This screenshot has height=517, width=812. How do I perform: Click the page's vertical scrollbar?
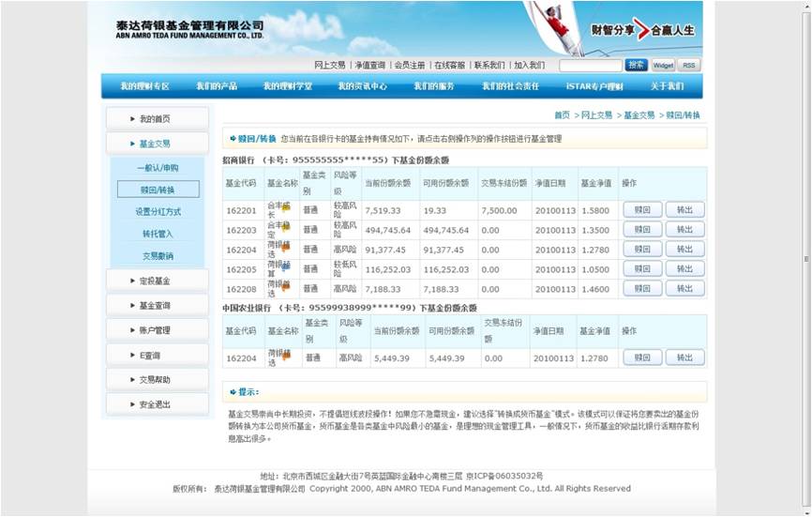[x=805, y=258]
